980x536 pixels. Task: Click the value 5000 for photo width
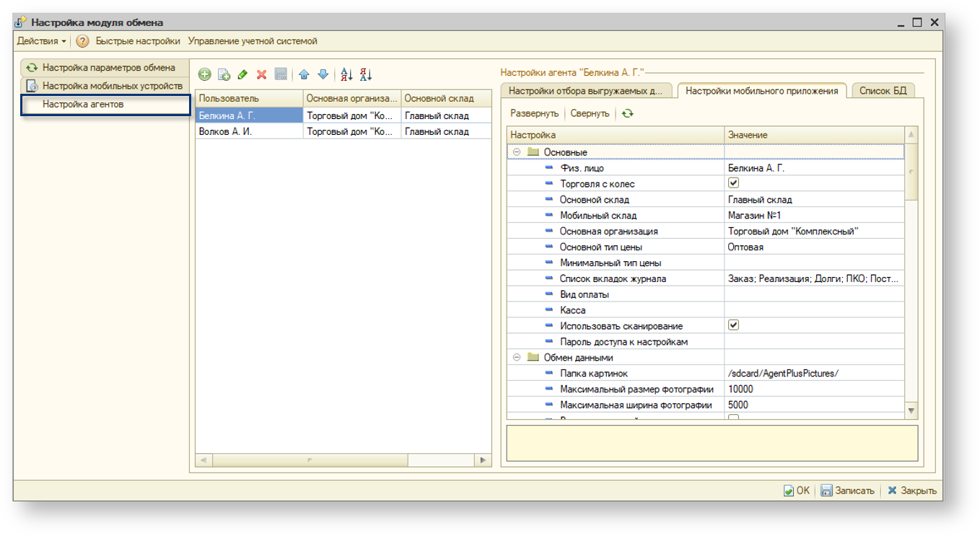coord(814,405)
